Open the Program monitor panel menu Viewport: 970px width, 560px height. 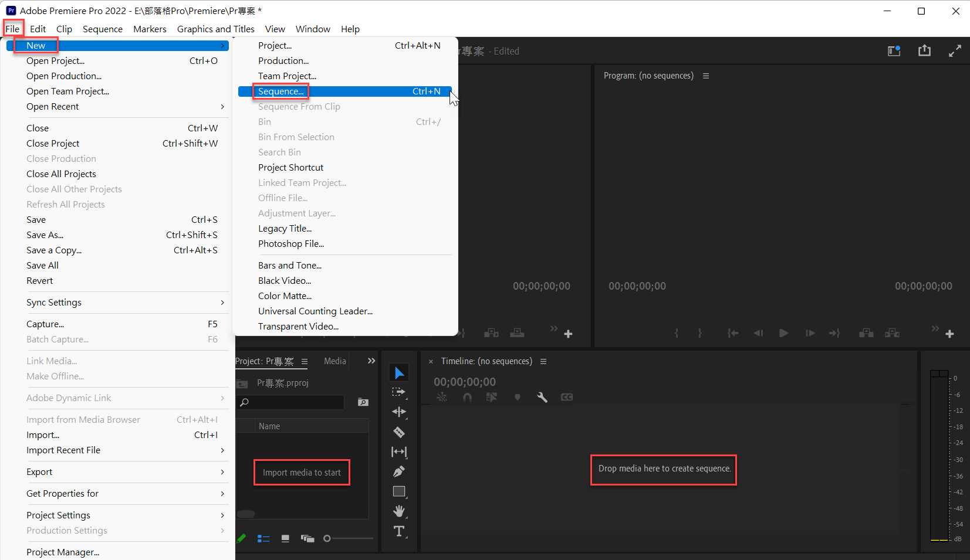point(706,76)
